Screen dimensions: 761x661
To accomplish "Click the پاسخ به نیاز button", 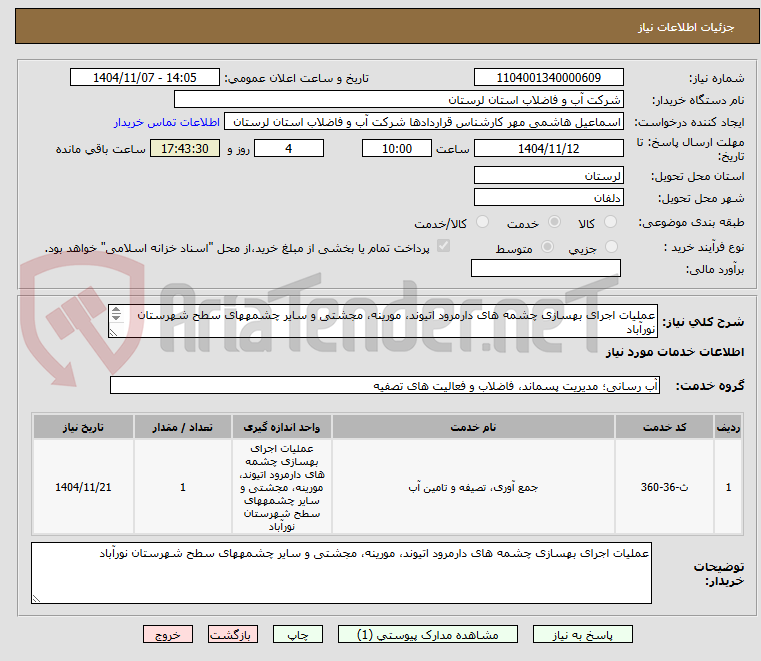I will point(582,634).
